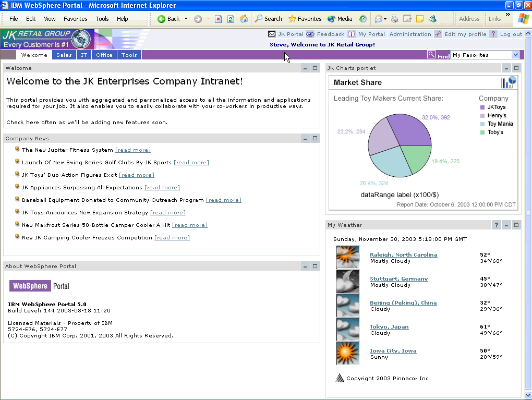Click the Back arrow icon in toolbar
The width and height of the screenshot is (532, 400).
pos(162,19)
